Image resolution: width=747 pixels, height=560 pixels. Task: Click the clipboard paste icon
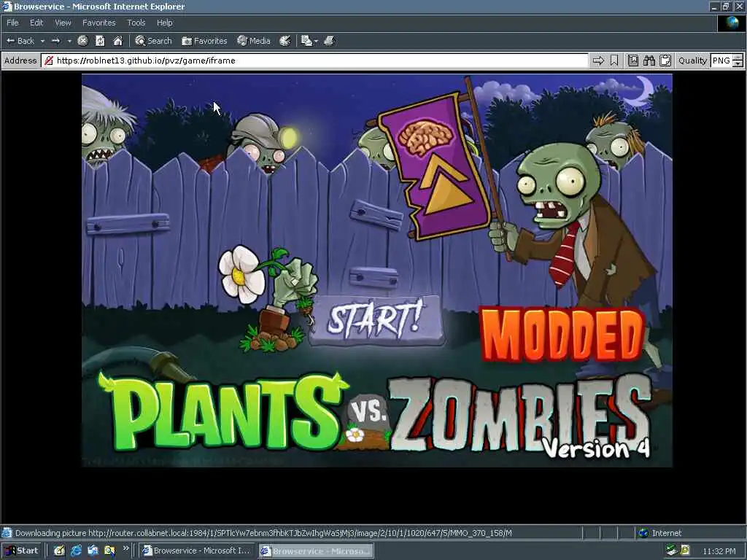coord(665,61)
